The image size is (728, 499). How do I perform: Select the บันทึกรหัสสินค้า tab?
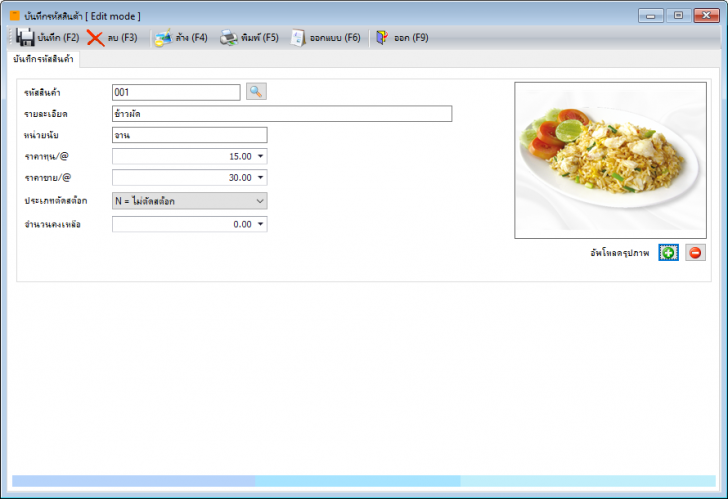pyautogui.click(x=43, y=59)
